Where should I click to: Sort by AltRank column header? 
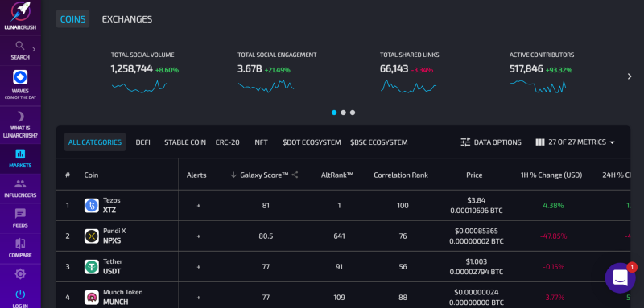337,175
